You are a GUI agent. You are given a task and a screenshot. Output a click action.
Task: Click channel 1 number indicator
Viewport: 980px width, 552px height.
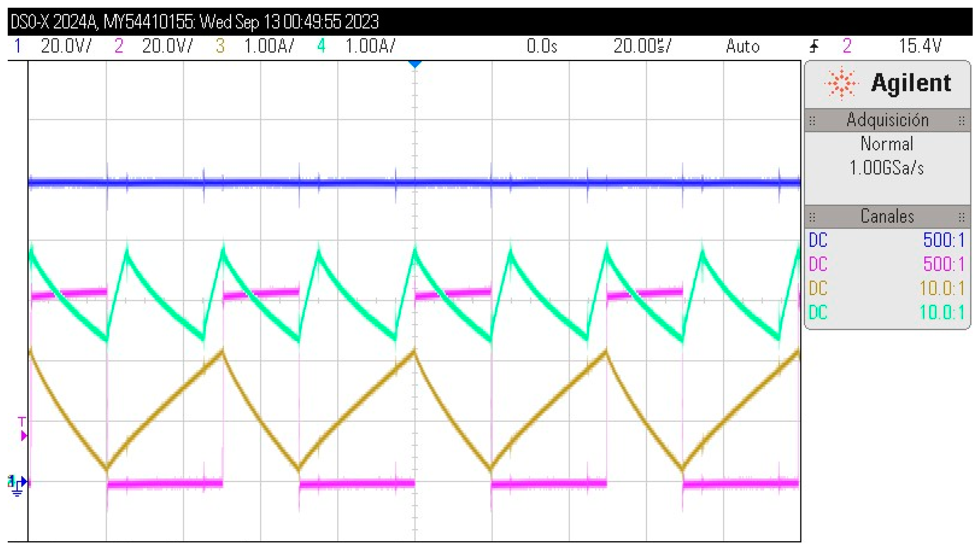tap(17, 46)
